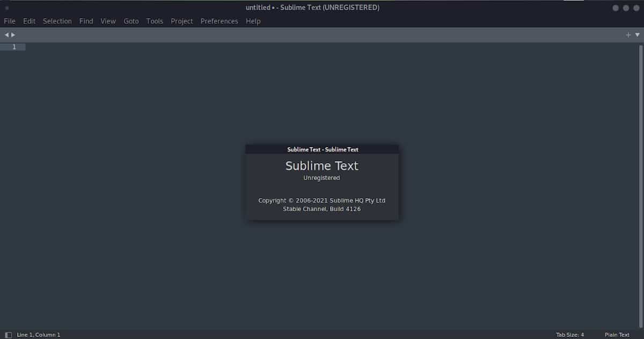Click the Unregistered text in dialog
The height and width of the screenshot is (339, 644).
click(x=321, y=178)
